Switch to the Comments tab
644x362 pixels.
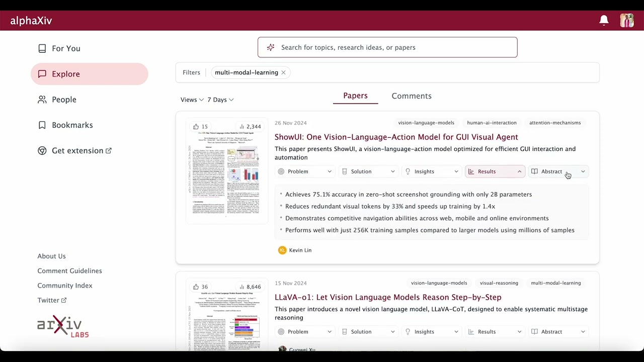point(412,96)
